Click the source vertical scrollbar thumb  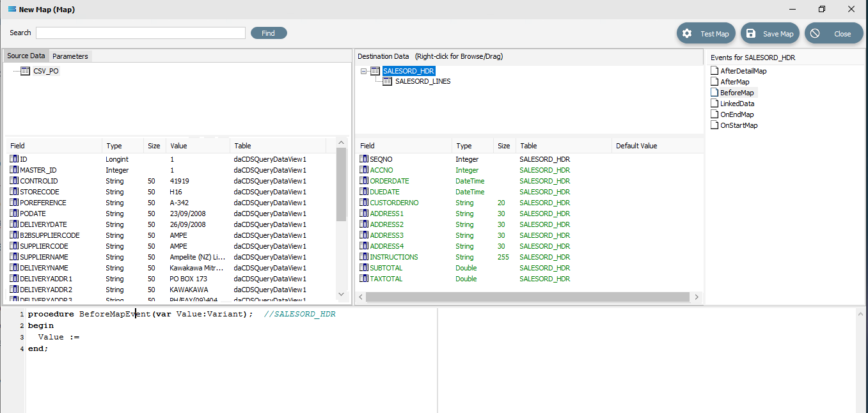click(341, 185)
